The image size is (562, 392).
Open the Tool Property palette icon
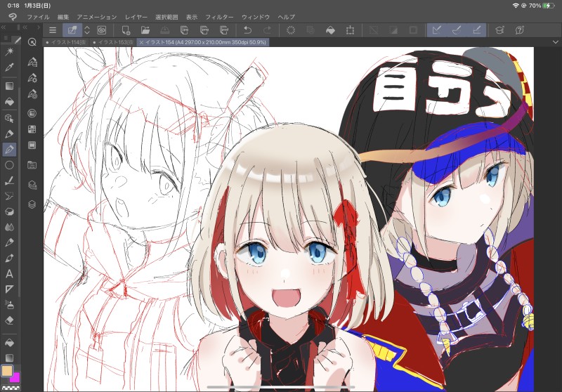[32, 78]
